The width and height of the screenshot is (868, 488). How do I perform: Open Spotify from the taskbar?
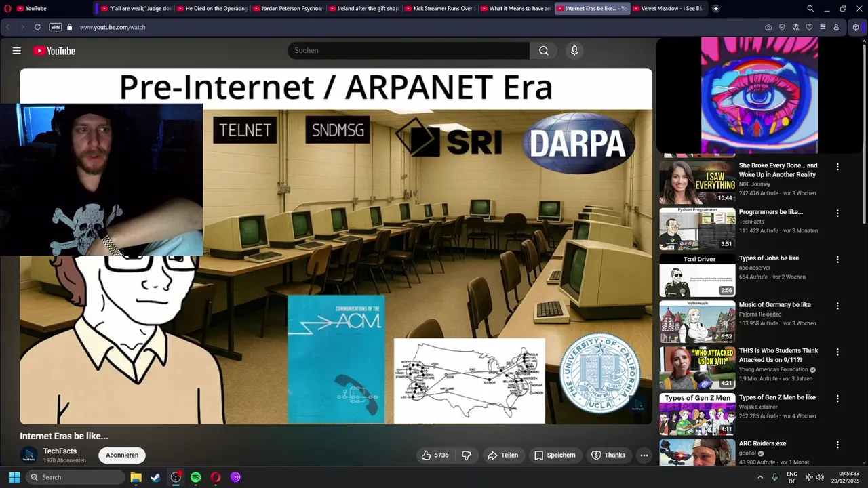pos(195,477)
